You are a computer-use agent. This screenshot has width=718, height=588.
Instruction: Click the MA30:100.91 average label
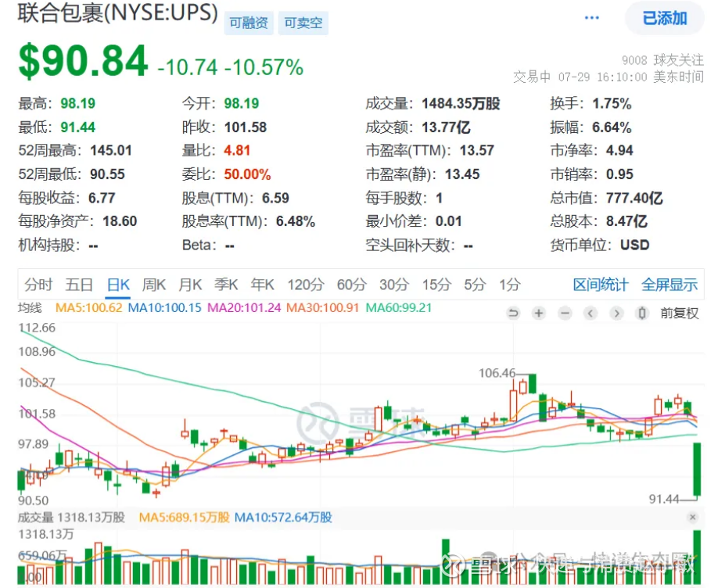pyautogui.click(x=322, y=308)
